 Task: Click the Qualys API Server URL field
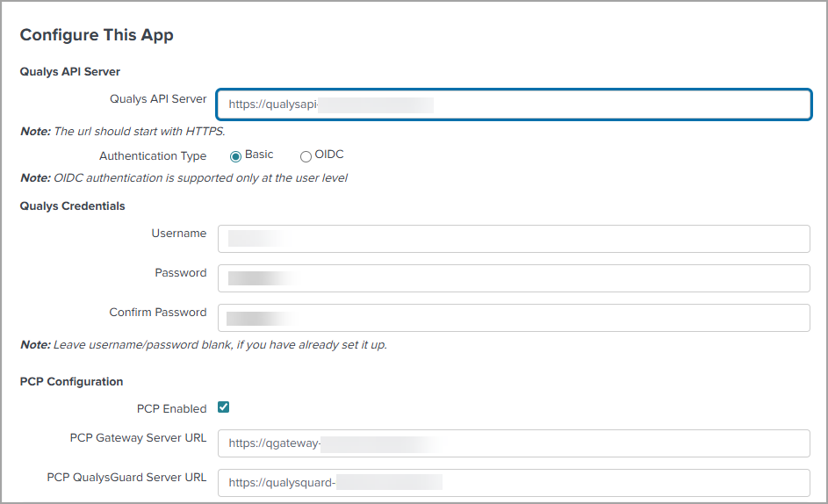(514, 104)
